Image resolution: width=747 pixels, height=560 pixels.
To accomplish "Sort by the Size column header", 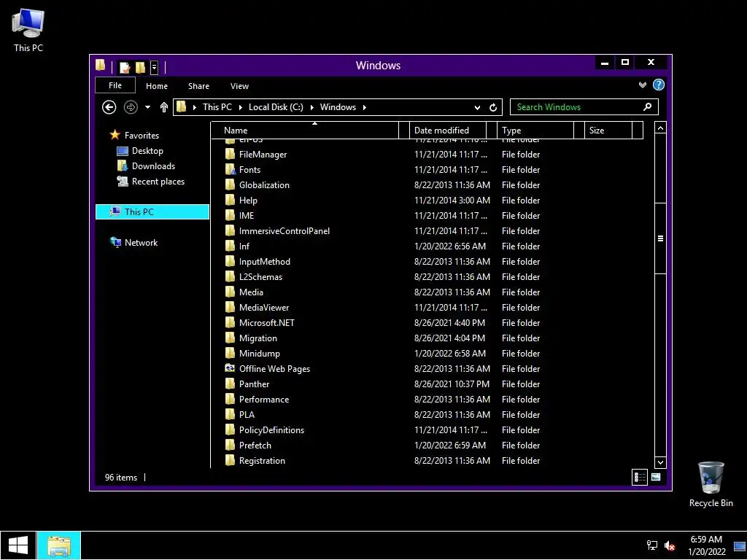I will pyautogui.click(x=608, y=131).
